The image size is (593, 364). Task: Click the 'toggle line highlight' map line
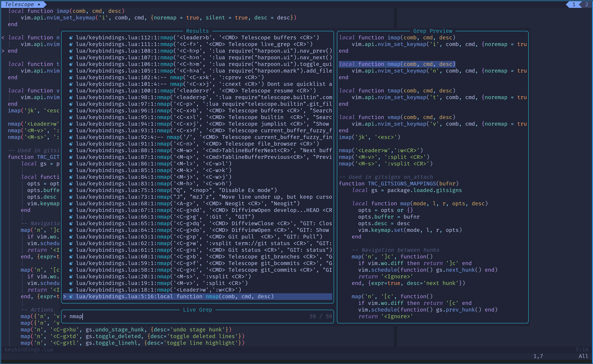coord(133,343)
